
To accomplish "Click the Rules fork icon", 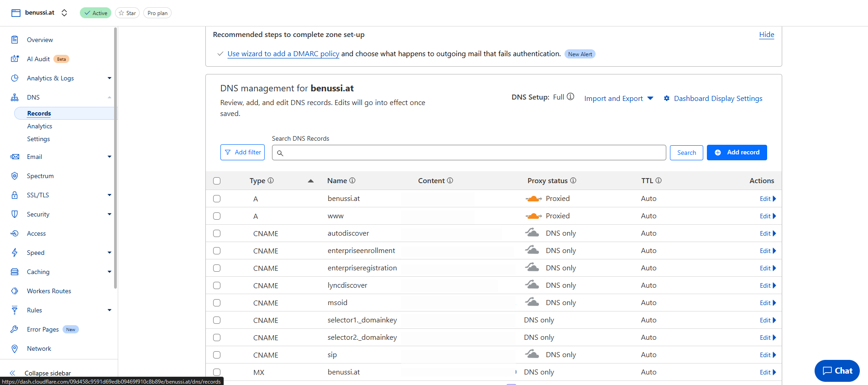I will click(15, 310).
